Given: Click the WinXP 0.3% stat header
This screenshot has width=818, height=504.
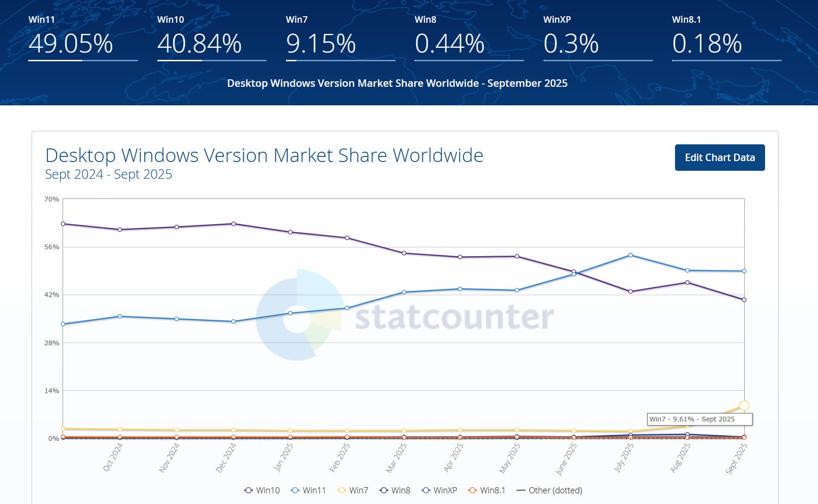Looking at the screenshot, I should point(571,43).
